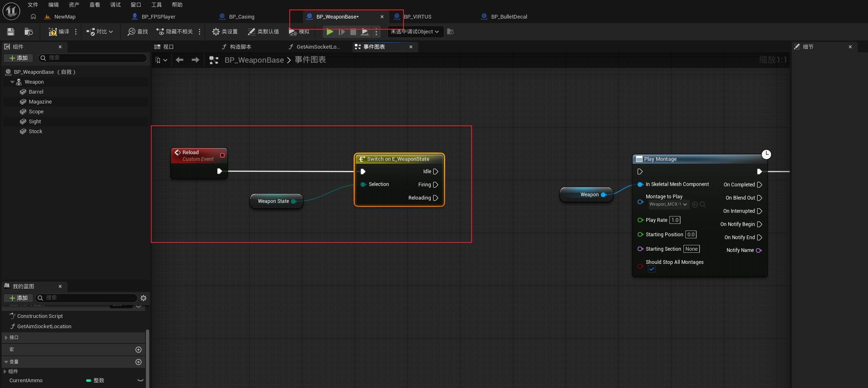Open the graph bookmarks dropdown
The width and height of the screenshot is (868, 388).
[161, 60]
